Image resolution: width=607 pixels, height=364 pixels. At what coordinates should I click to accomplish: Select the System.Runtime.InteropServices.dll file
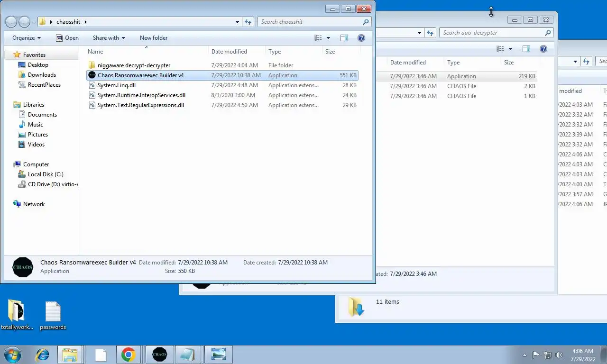(x=141, y=95)
